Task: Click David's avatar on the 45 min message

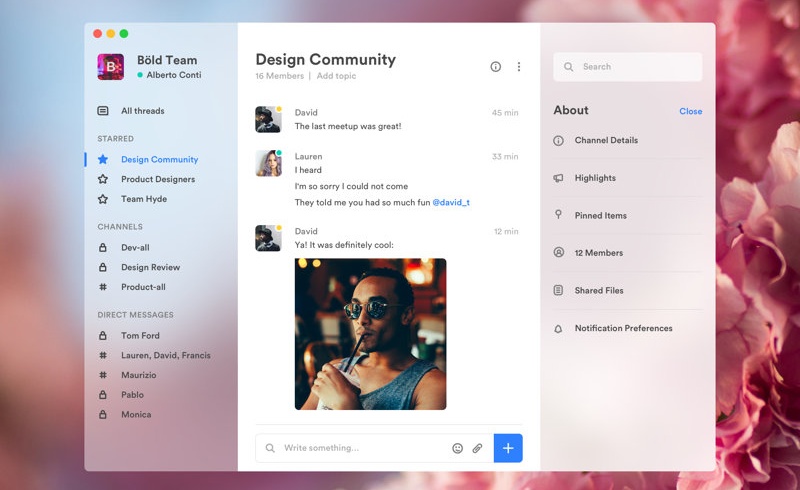Action: pyautogui.click(x=268, y=119)
